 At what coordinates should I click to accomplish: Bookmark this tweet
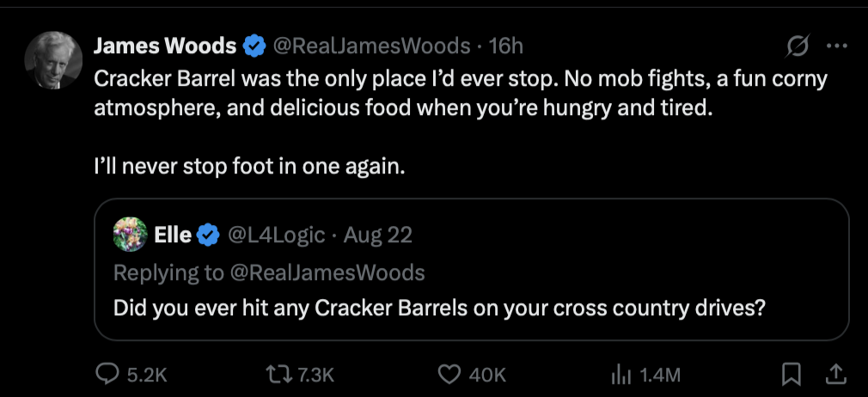(792, 374)
